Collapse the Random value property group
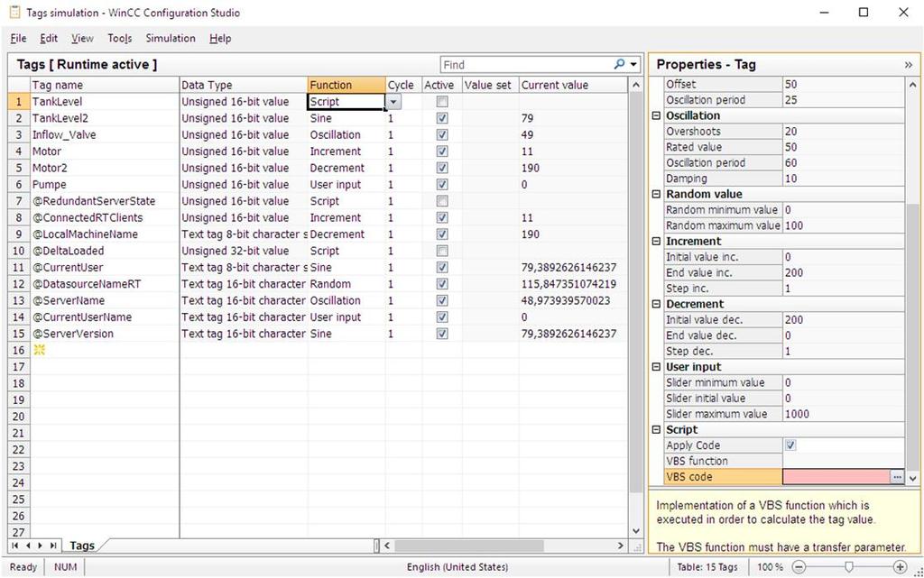The image size is (924, 578). (656, 194)
